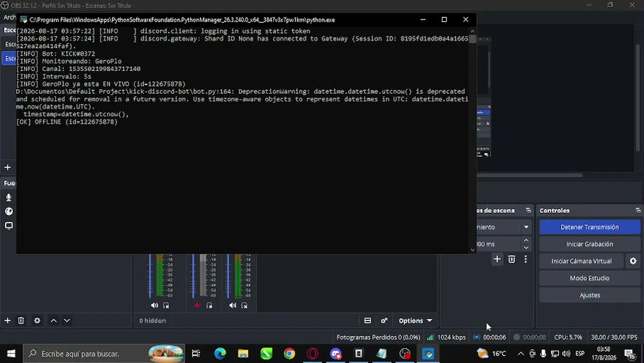Toggle monitoring headphone on second mixer channel
Image resolution: width=644 pixels, height=363 pixels.
pos(209,306)
